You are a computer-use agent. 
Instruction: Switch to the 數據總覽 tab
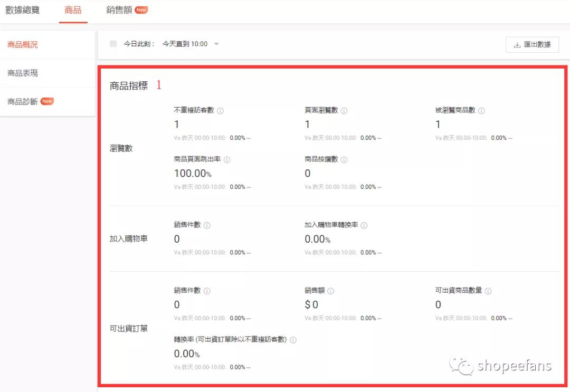[22, 9]
